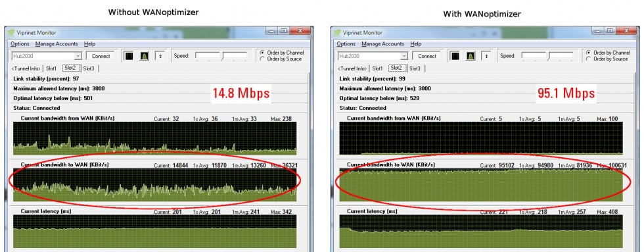
Task: Click the bandwidth from WAN graph, right window
Action: pyautogui.click(x=481, y=138)
